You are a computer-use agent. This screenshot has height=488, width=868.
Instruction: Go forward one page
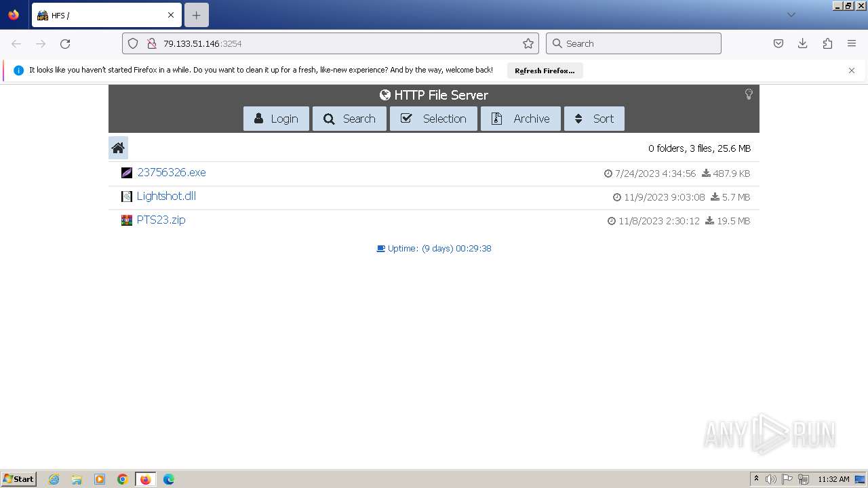[x=41, y=43]
